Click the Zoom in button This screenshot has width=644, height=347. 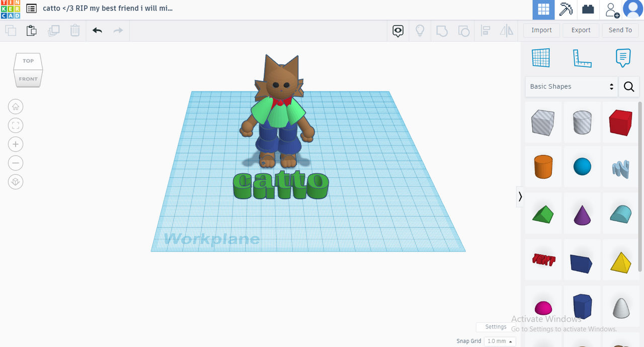[x=16, y=144]
